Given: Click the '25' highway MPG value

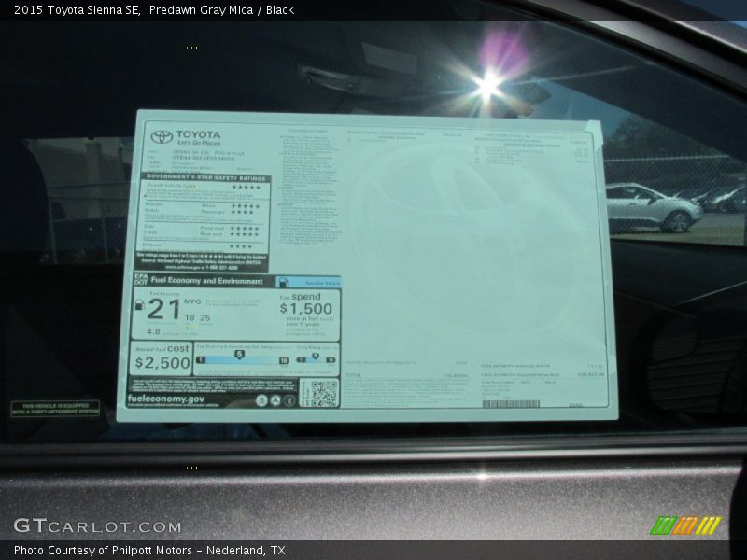Looking at the screenshot, I should [x=204, y=317].
